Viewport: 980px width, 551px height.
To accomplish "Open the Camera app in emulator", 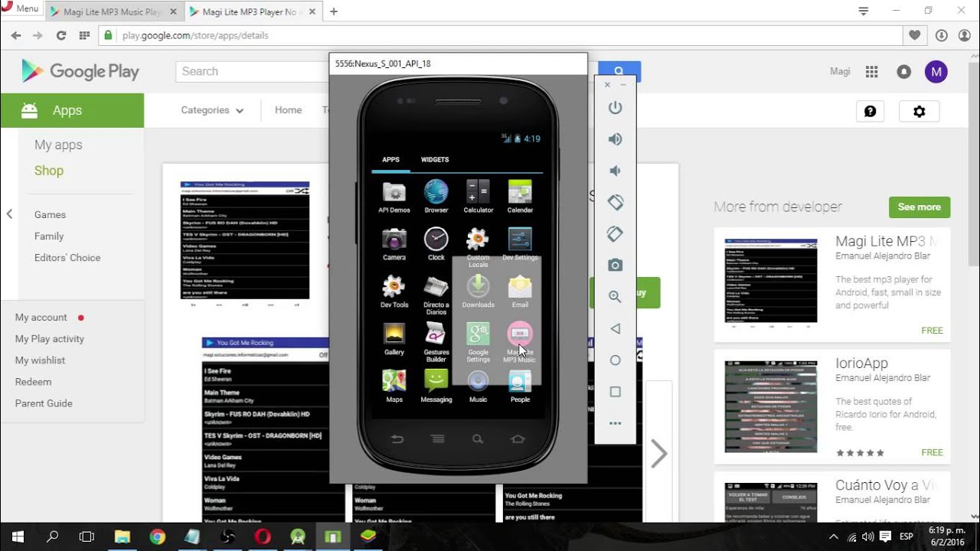I will (x=394, y=243).
